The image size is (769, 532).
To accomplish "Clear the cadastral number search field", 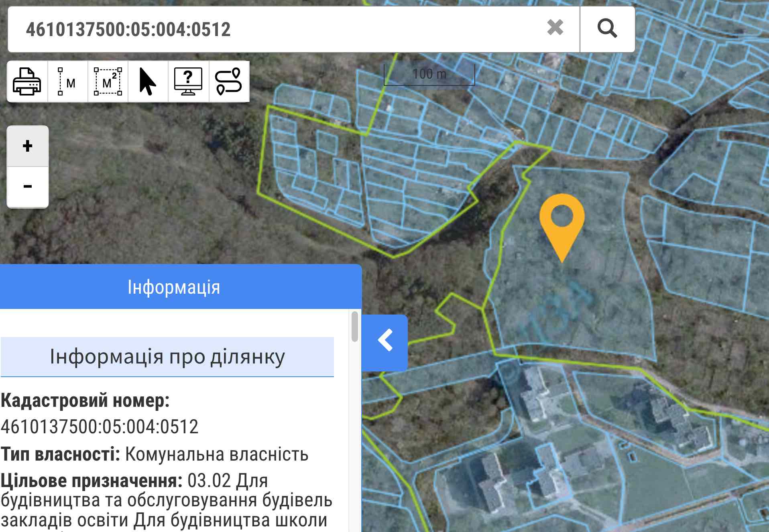I will click(x=555, y=28).
